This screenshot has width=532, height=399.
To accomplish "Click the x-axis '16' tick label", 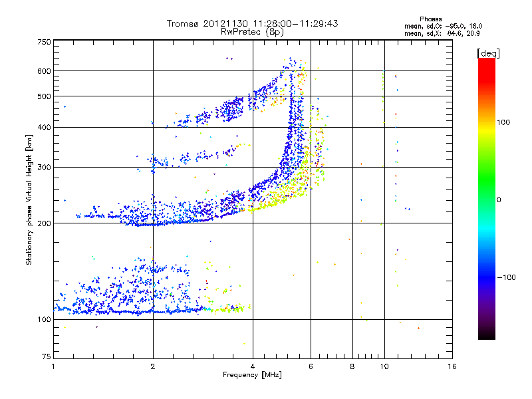I will [x=452, y=366].
